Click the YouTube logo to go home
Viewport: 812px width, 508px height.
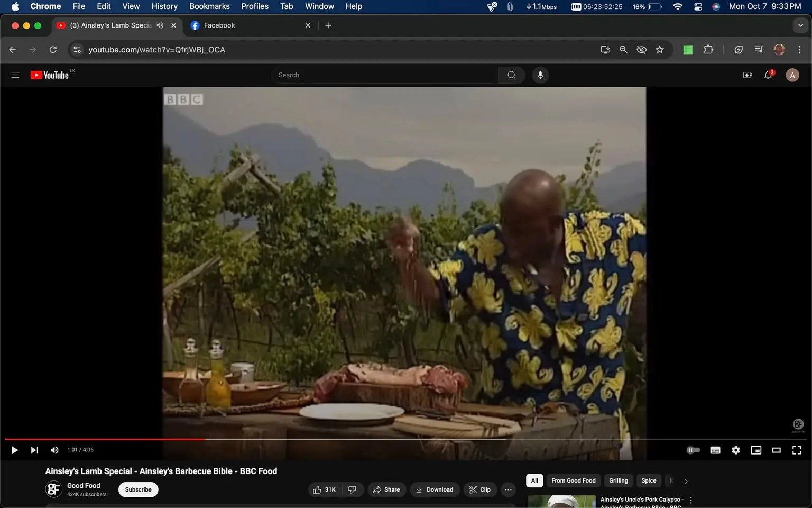[x=50, y=75]
